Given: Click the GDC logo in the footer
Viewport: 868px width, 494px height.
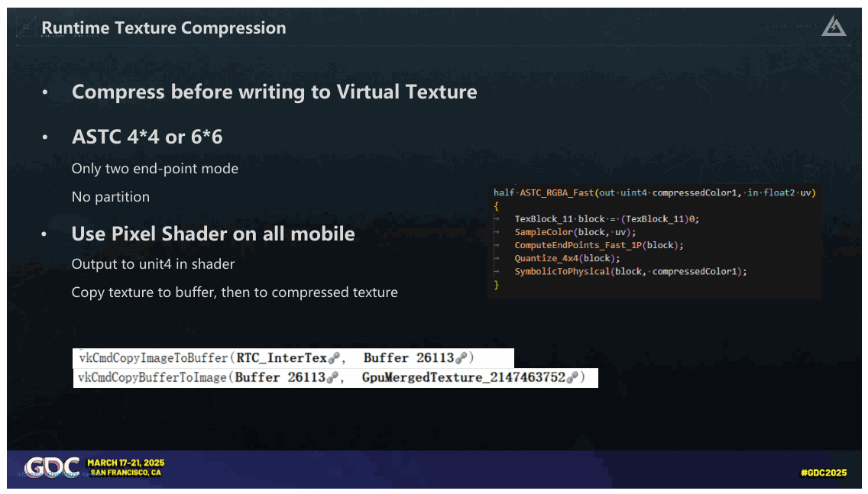Looking at the screenshot, I should tap(53, 467).
